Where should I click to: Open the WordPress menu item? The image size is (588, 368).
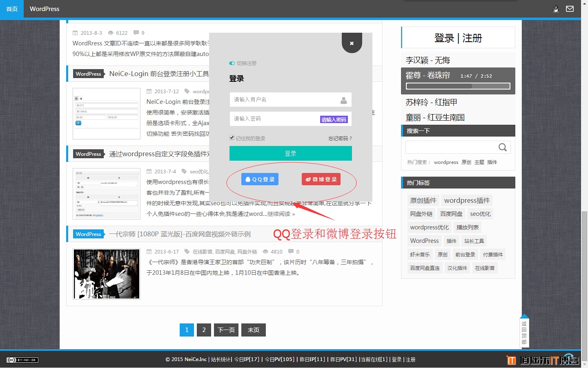pyautogui.click(x=45, y=9)
